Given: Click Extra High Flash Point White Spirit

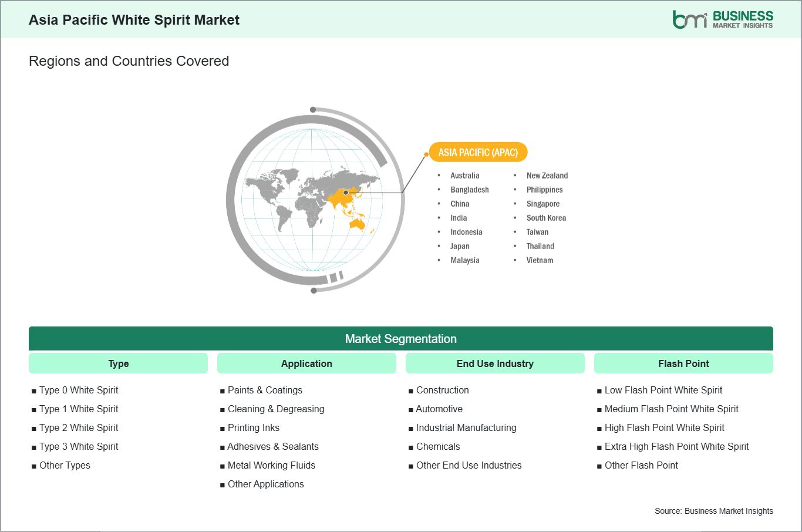Looking at the screenshot, I should click(677, 446).
